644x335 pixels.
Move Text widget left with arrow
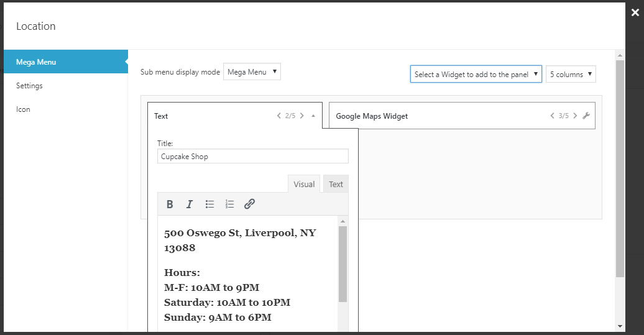[279, 116]
